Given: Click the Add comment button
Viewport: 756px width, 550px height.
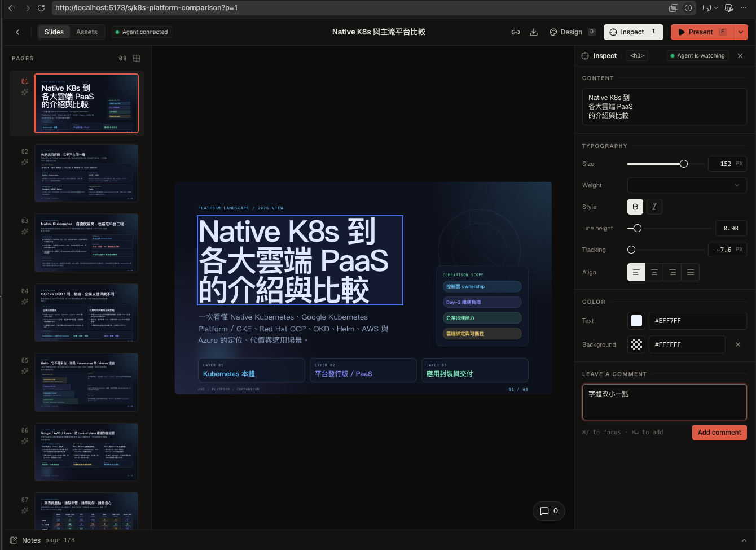Looking at the screenshot, I should pos(719,433).
